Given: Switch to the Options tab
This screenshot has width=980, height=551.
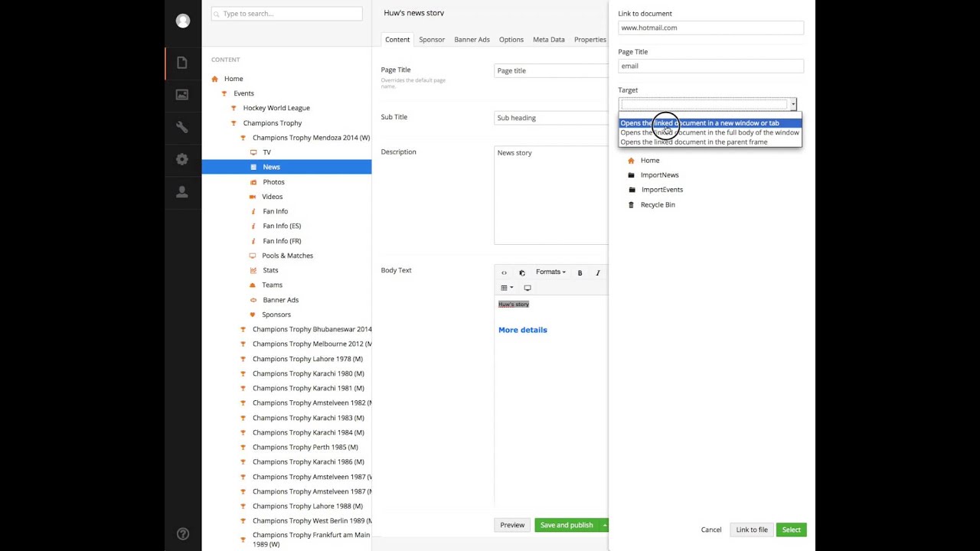Looking at the screenshot, I should click(511, 40).
